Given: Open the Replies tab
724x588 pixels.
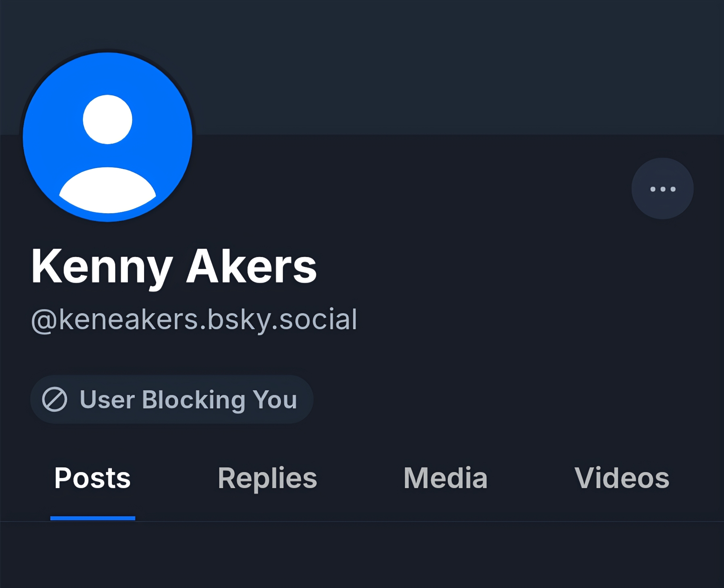Looking at the screenshot, I should tap(267, 478).
